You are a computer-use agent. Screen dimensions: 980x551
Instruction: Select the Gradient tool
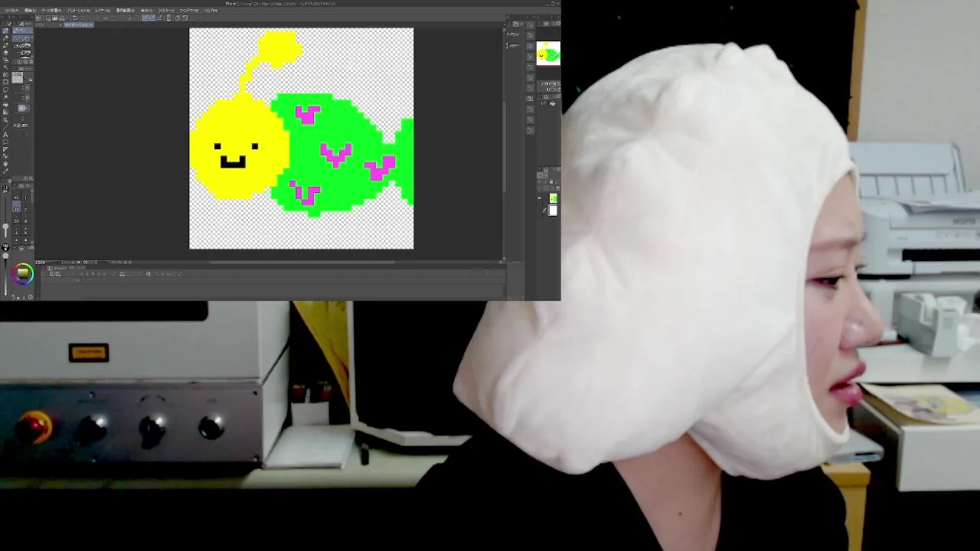[5, 111]
